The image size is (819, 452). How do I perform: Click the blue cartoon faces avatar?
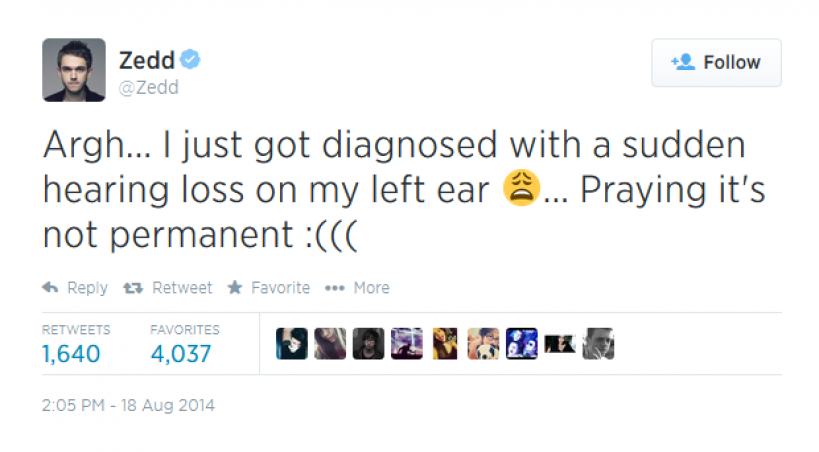click(x=521, y=344)
